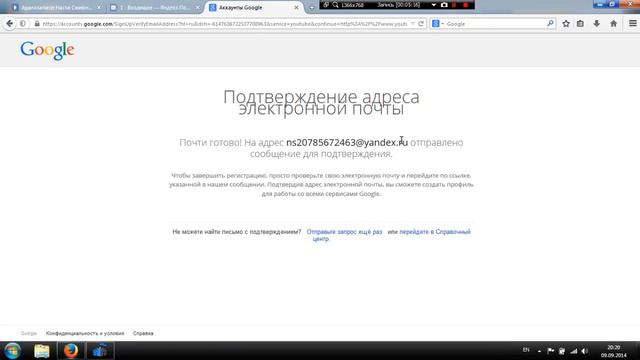Stop recording with the red record button
This screenshot has width=640, height=360.
tap(465, 5)
